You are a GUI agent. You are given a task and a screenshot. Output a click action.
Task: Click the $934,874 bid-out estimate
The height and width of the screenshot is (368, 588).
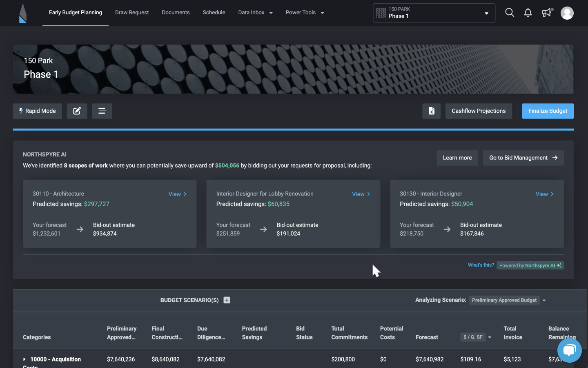105,233
